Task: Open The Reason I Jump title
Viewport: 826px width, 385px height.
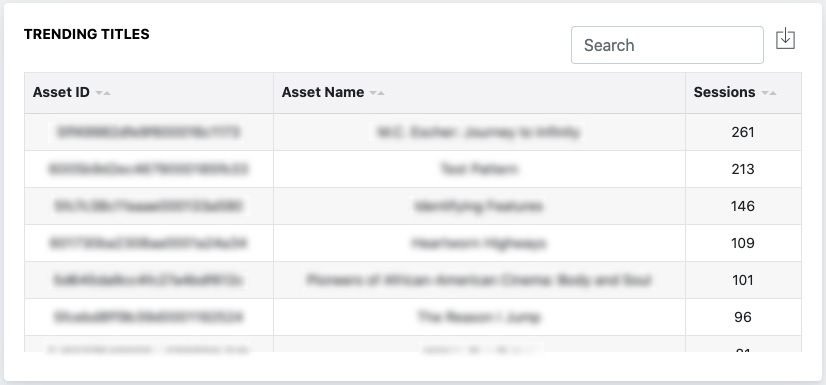Action: 479,317
